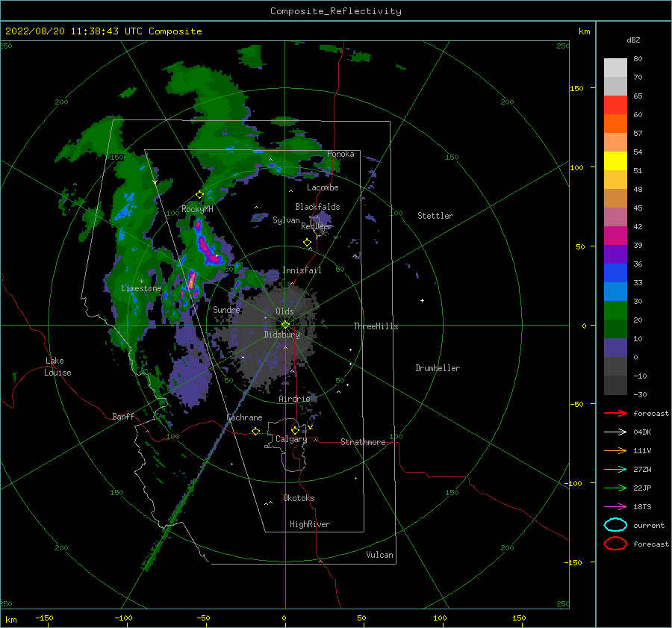
Task: Click the RedDeer city label
Action: tap(317, 226)
